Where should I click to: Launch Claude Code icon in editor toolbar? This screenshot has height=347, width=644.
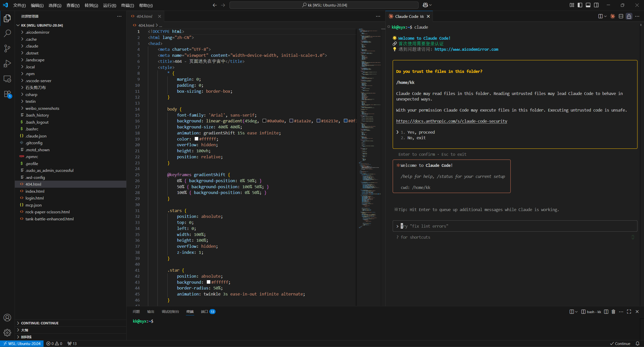point(613,16)
